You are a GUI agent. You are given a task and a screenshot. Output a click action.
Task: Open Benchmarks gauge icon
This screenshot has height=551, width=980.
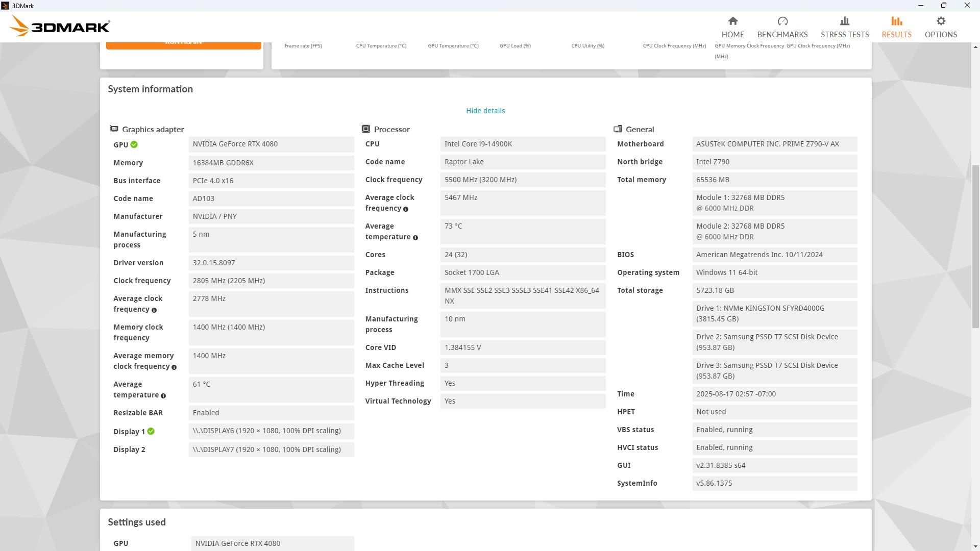coord(782,21)
